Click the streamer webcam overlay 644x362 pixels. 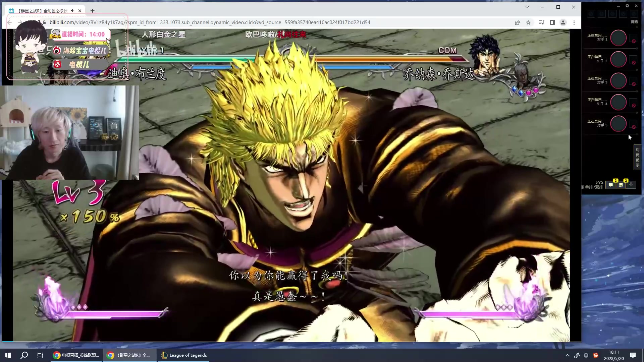(x=69, y=132)
